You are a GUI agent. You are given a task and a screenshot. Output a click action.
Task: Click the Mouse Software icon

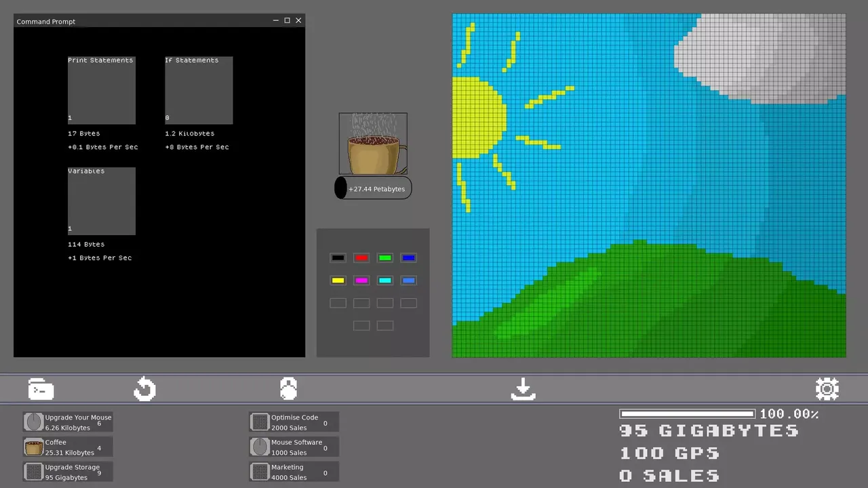tap(260, 447)
